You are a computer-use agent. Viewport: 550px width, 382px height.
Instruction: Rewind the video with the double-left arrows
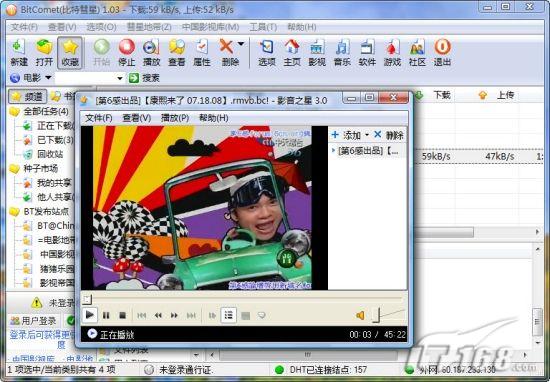(158, 316)
